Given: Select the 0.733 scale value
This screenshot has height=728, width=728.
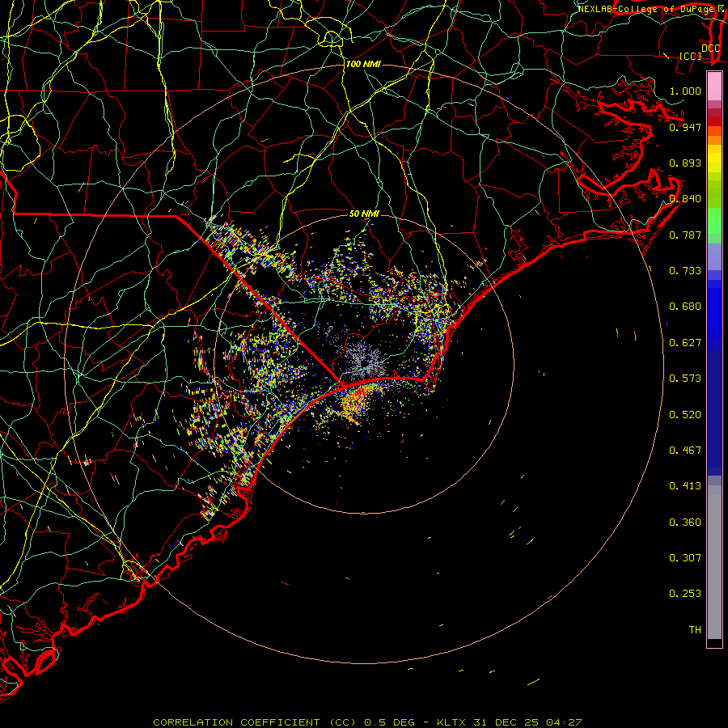Looking at the screenshot, I should tap(685, 271).
